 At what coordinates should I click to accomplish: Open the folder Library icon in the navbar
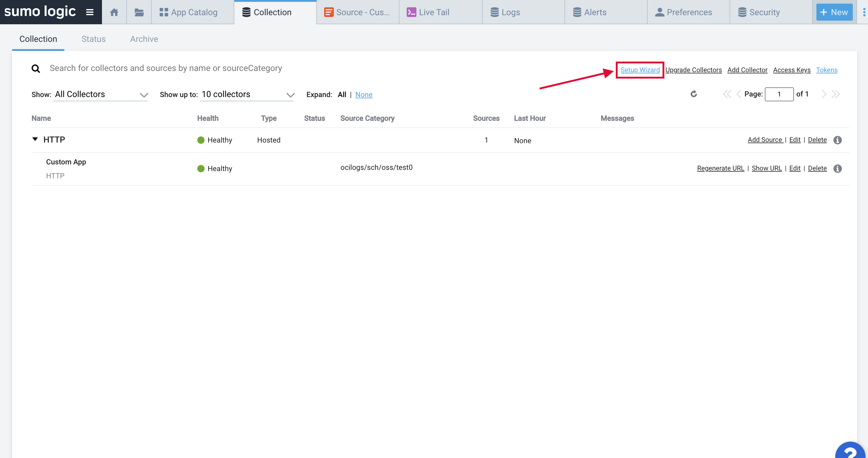pos(138,12)
